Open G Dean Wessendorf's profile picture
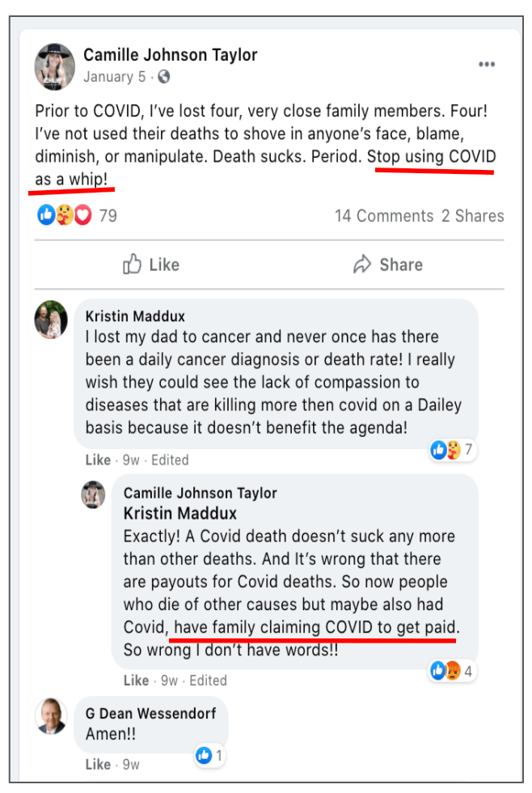 [x=51, y=715]
